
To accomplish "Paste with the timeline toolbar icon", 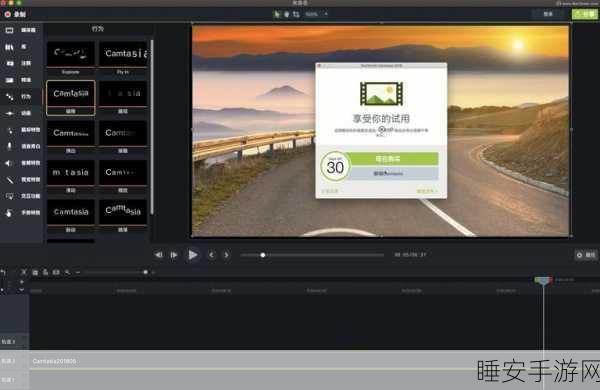I will coord(45,272).
